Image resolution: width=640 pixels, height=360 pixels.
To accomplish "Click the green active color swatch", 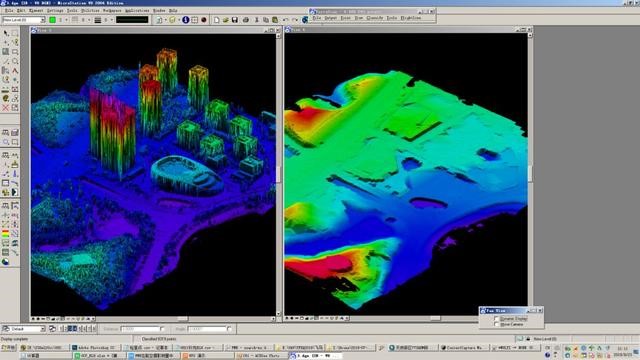I will pyautogui.click(x=53, y=20).
